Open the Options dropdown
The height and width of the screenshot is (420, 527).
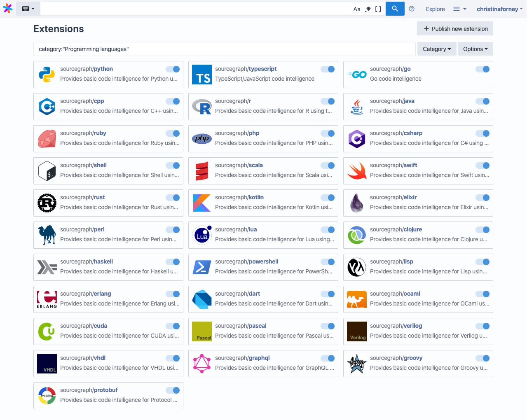coord(475,49)
